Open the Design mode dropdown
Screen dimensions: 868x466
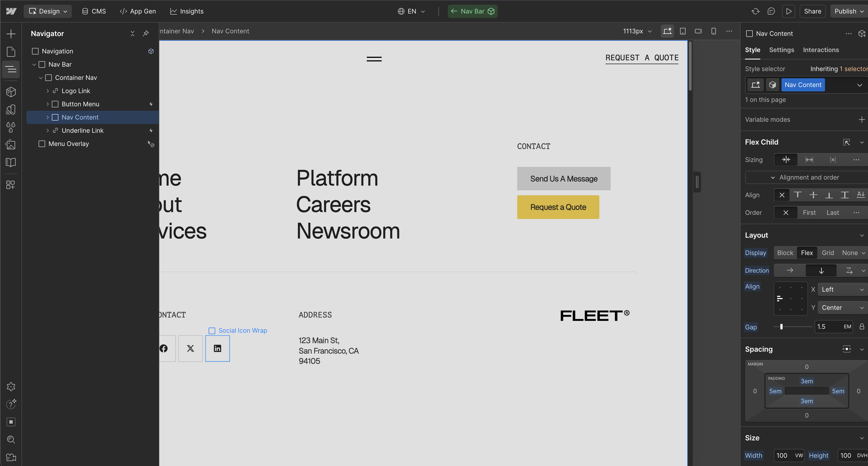point(48,11)
